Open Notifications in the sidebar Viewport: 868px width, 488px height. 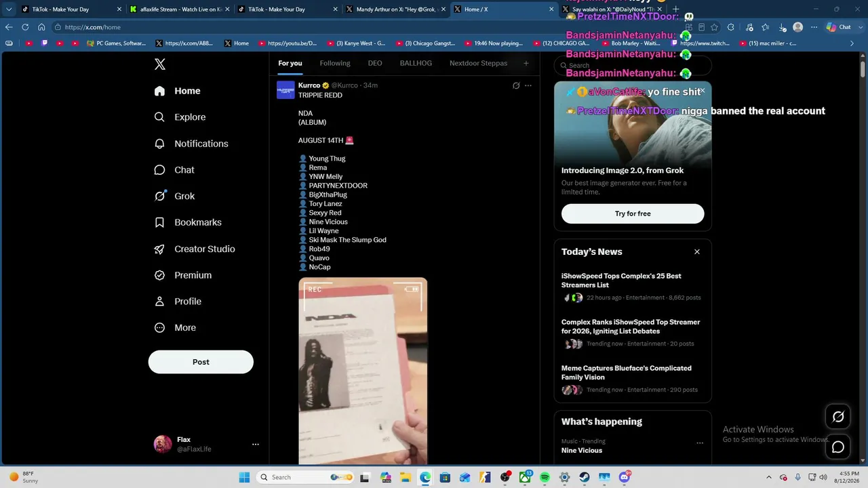click(191, 144)
